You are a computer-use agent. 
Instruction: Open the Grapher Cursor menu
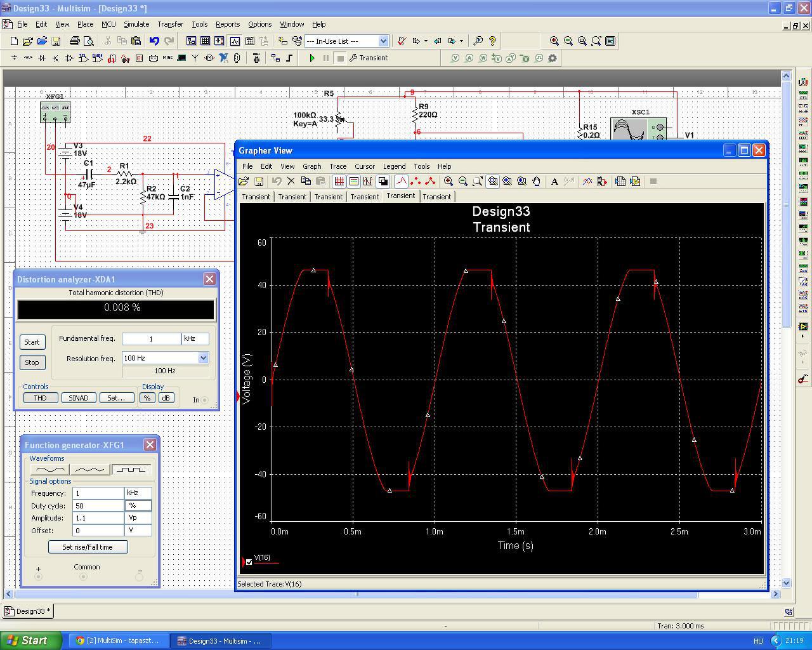pyautogui.click(x=364, y=166)
